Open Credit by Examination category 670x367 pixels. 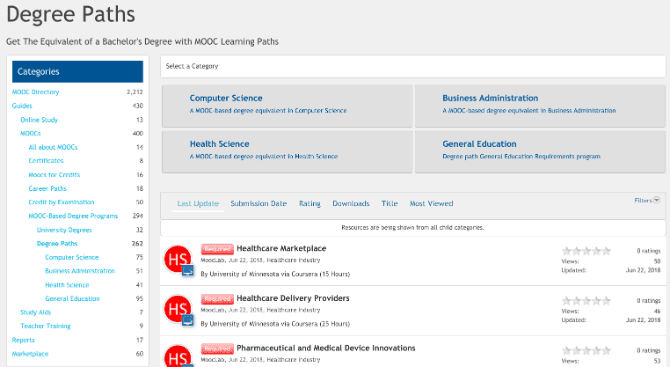click(61, 202)
